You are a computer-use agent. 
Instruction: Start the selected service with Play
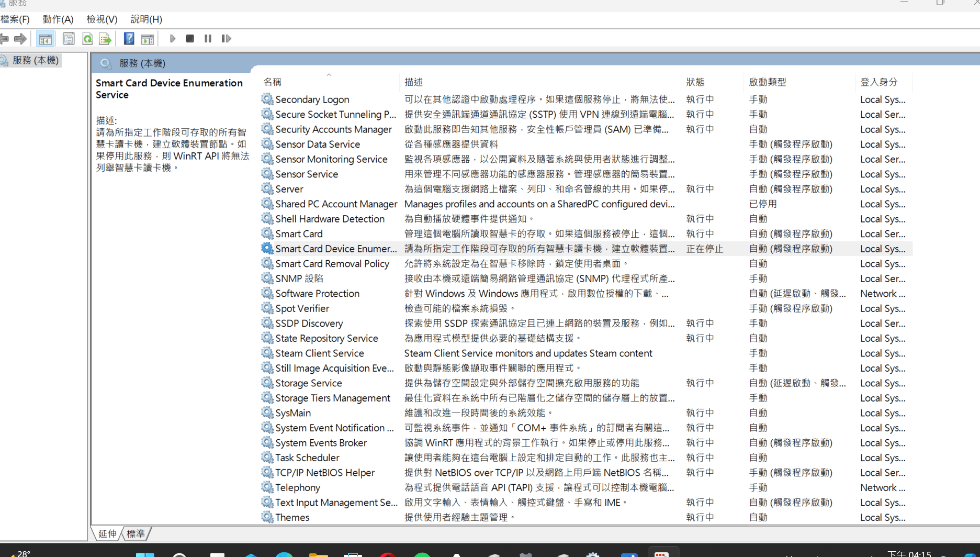(173, 39)
